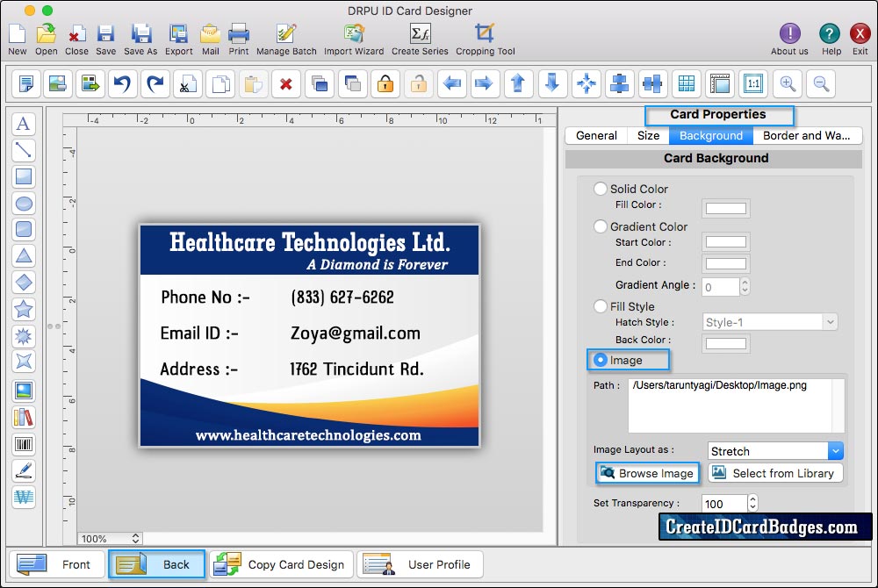Open the zoom 100% dropdown

pos(111,538)
